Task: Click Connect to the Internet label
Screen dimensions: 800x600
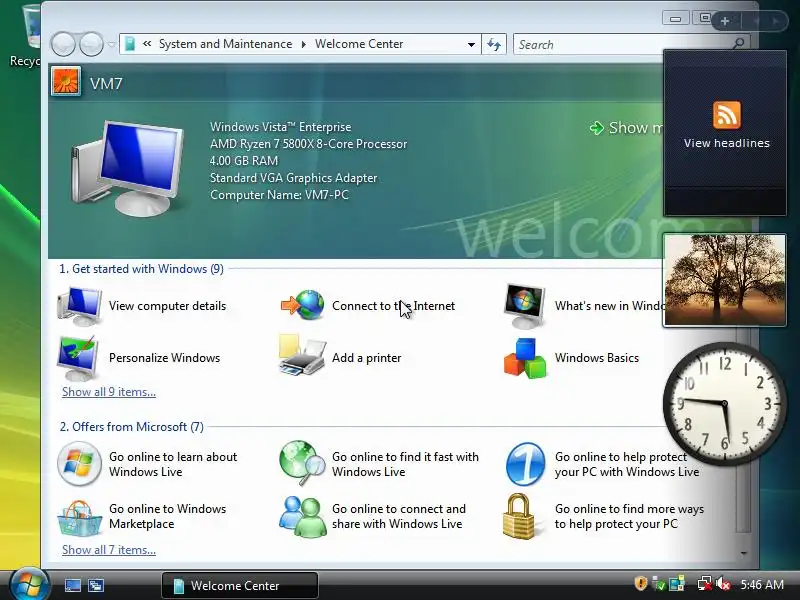Action: (x=393, y=306)
